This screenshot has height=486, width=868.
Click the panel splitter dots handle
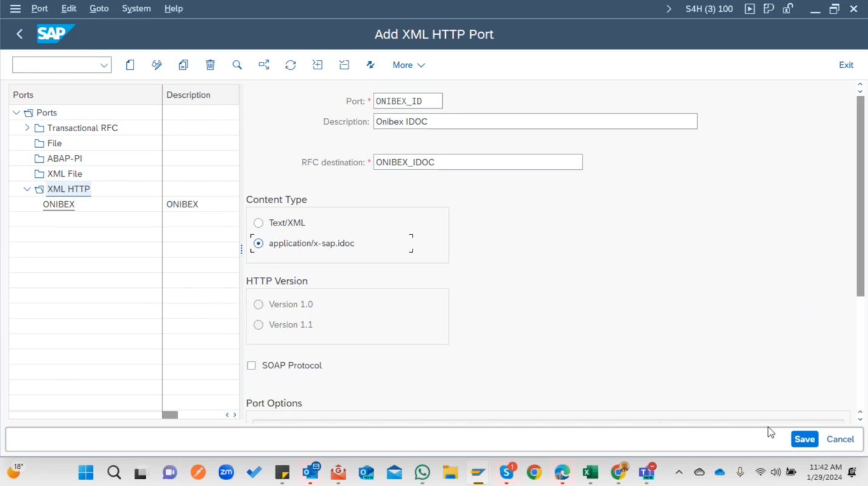click(242, 249)
